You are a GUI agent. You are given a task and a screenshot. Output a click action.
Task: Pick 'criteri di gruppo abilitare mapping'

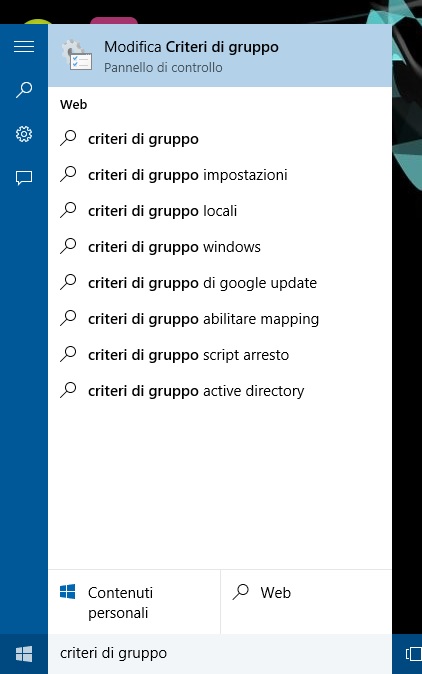pos(220,319)
